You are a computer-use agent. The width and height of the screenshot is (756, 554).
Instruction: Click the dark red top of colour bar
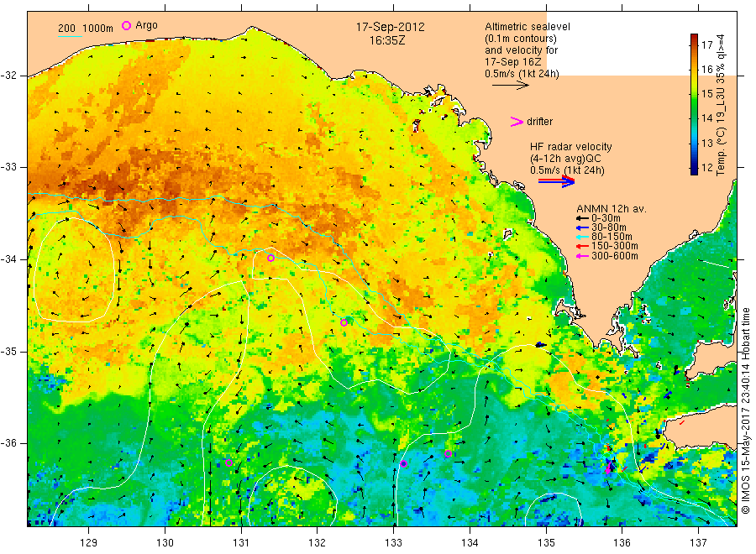(694, 38)
